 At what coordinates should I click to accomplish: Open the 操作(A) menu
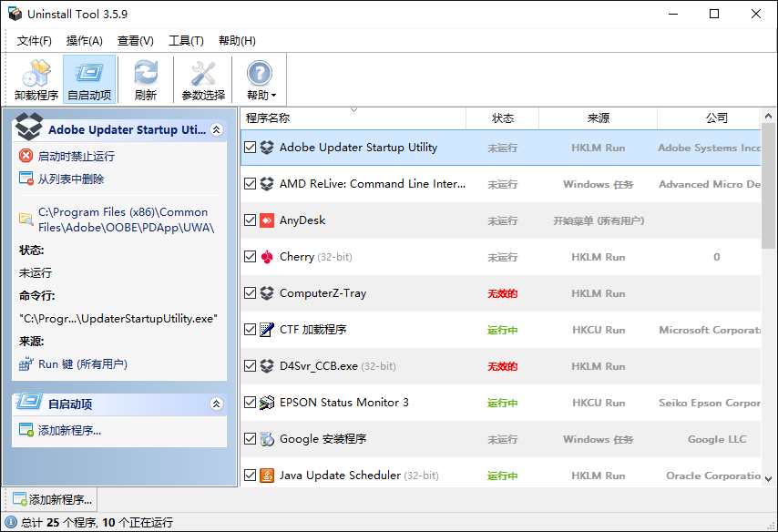click(x=85, y=41)
